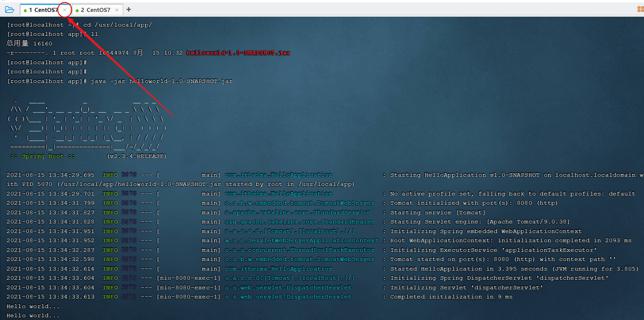Open the session folder icon
This screenshot has width=644, height=320.
click(10, 10)
